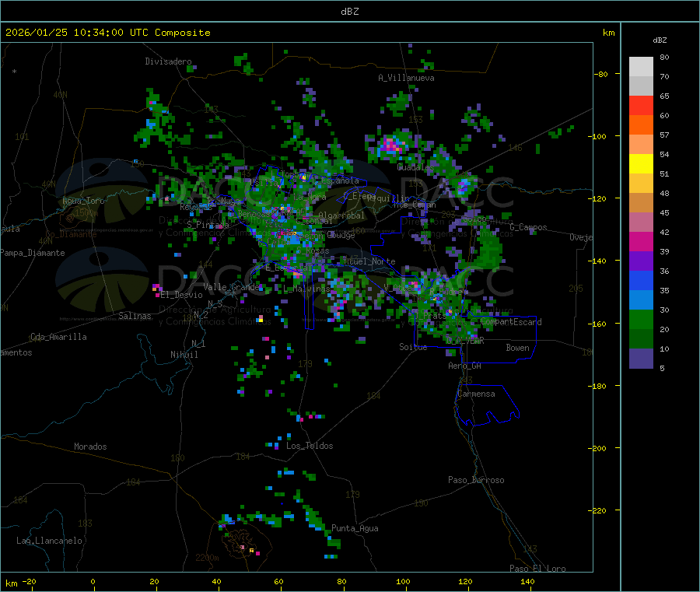The width and height of the screenshot is (700, 592).
Task: Select the 'Cda_Amarilla' label
Action: (58, 337)
